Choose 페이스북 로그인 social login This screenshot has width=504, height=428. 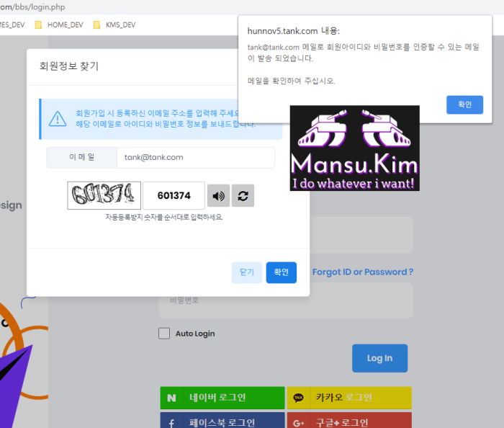tap(222, 420)
